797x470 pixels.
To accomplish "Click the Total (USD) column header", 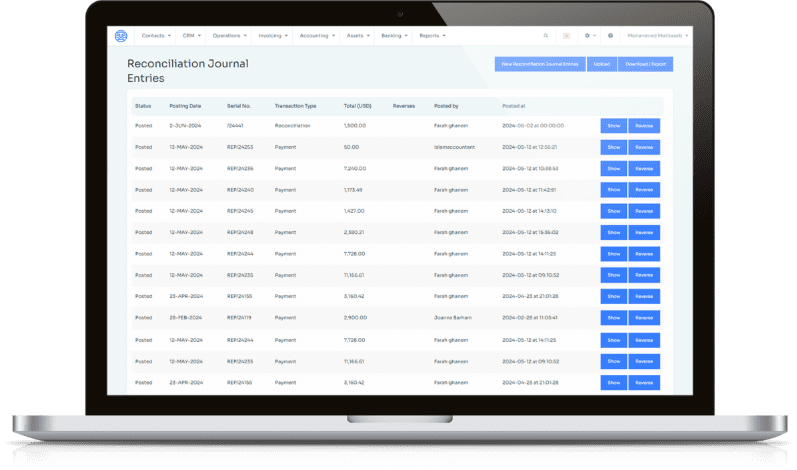I will [357, 106].
